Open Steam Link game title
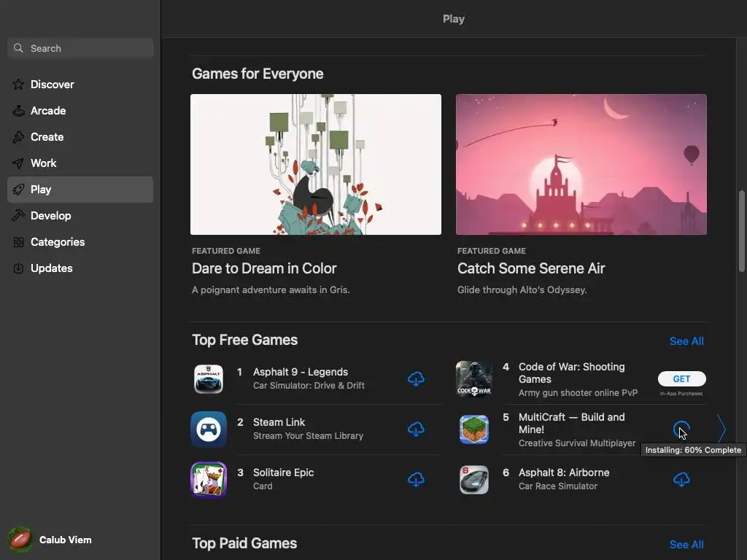This screenshot has width=747, height=560. (x=279, y=422)
